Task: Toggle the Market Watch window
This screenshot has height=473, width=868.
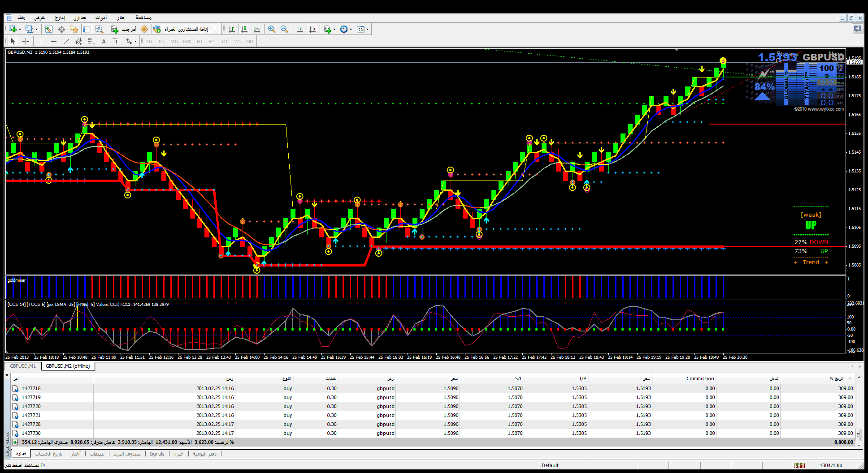Action: coord(49,29)
